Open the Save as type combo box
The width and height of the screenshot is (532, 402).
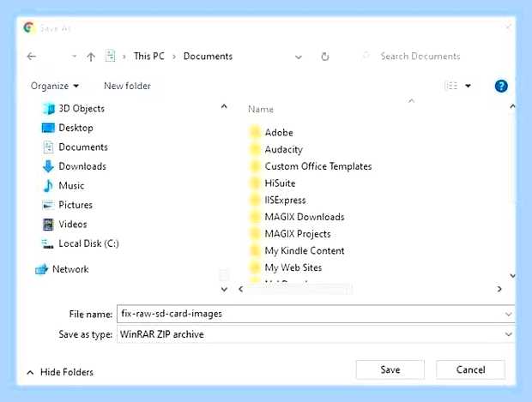[x=316, y=334]
